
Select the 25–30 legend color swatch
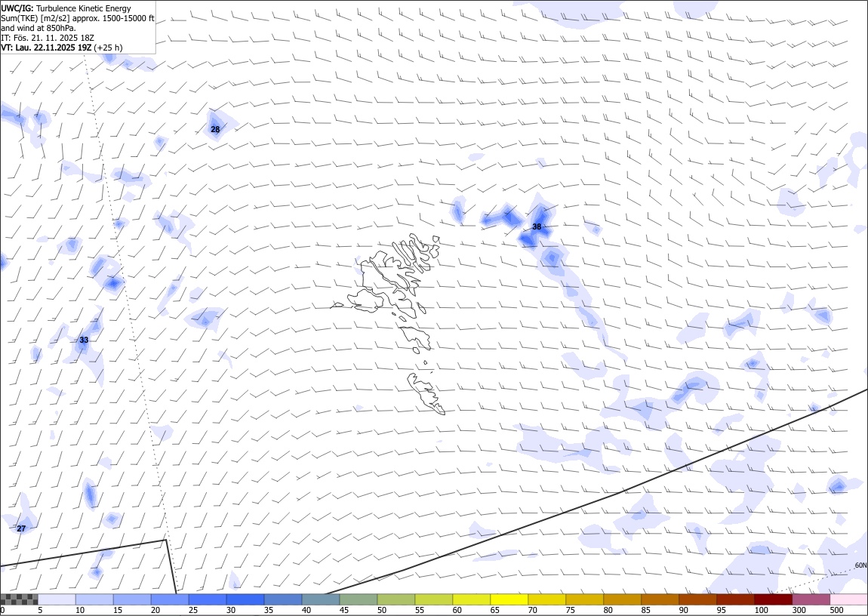tap(208, 599)
